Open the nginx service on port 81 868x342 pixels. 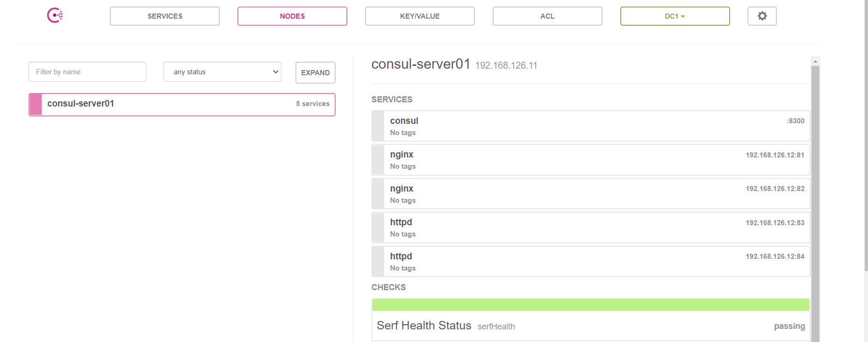(x=591, y=160)
